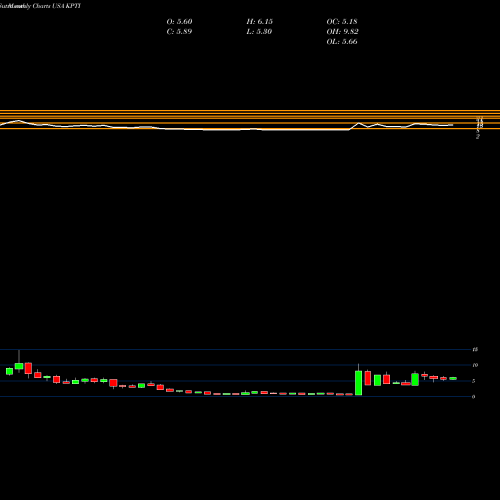Click the 0 price axis label
The height and width of the screenshot is (500, 500).
pos(474,397)
